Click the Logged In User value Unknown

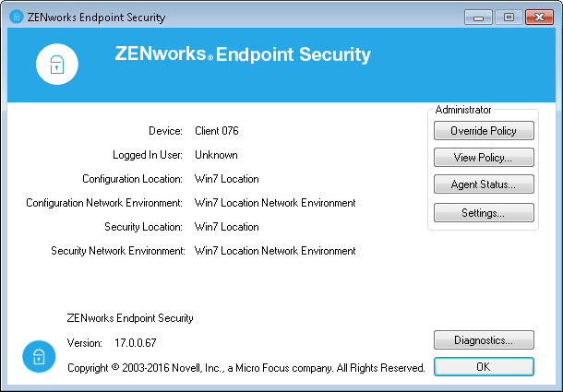point(216,155)
